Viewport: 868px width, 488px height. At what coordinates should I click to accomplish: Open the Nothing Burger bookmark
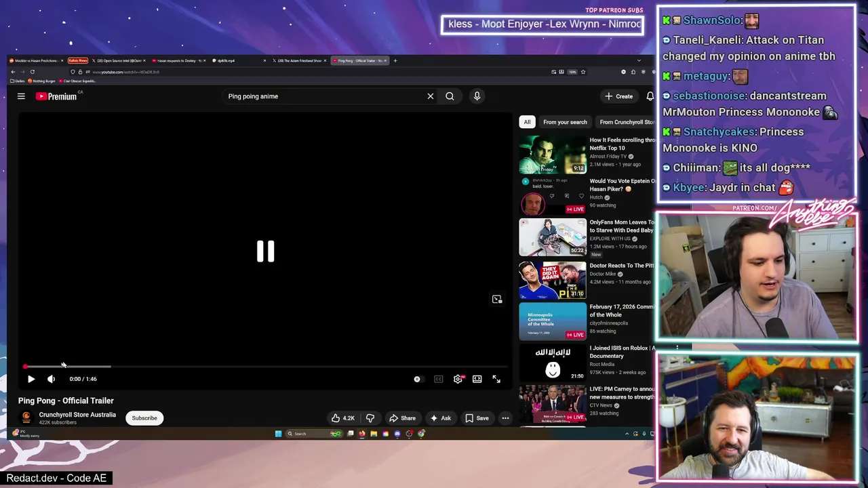click(x=42, y=81)
